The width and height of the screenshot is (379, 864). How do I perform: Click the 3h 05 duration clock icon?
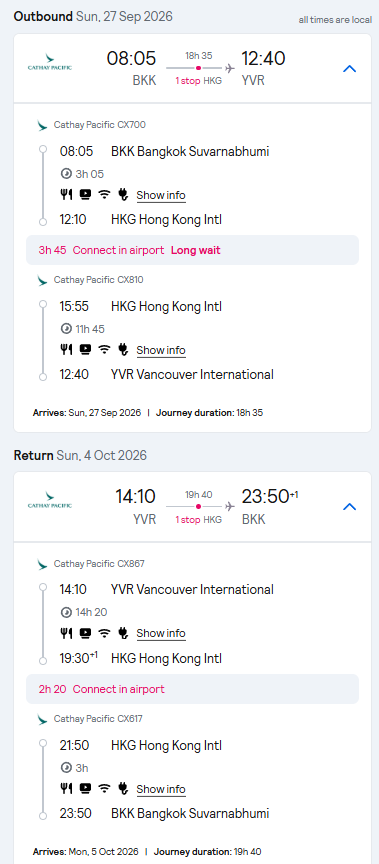pos(66,174)
